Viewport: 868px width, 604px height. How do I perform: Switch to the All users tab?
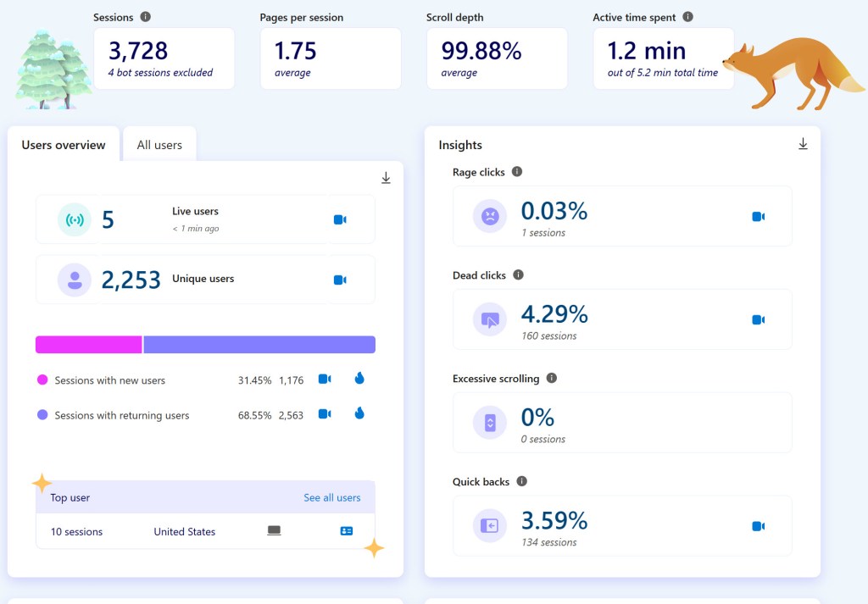point(159,145)
